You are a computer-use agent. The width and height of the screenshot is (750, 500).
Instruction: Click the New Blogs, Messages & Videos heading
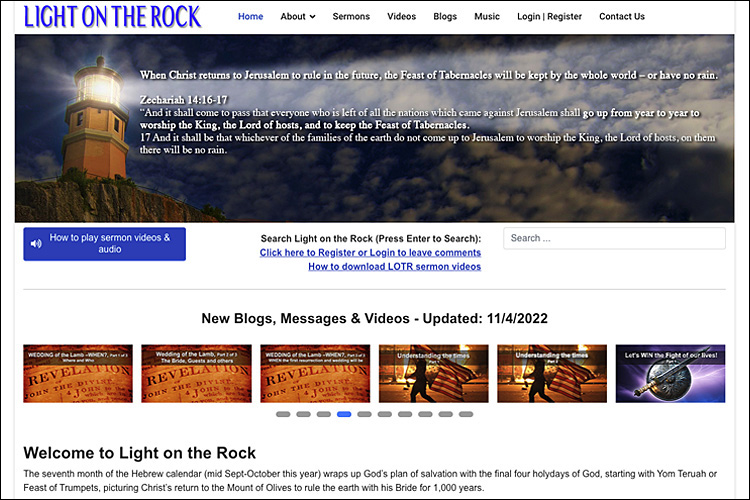coord(375,319)
